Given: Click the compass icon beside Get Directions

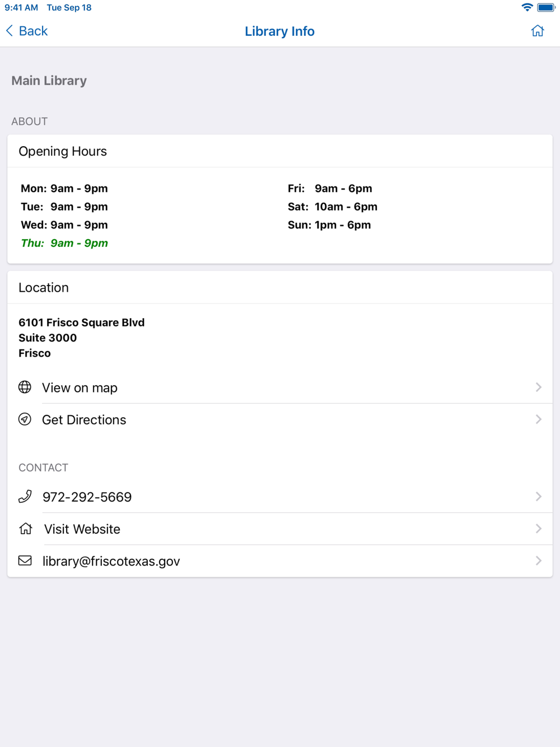Looking at the screenshot, I should [x=25, y=419].
